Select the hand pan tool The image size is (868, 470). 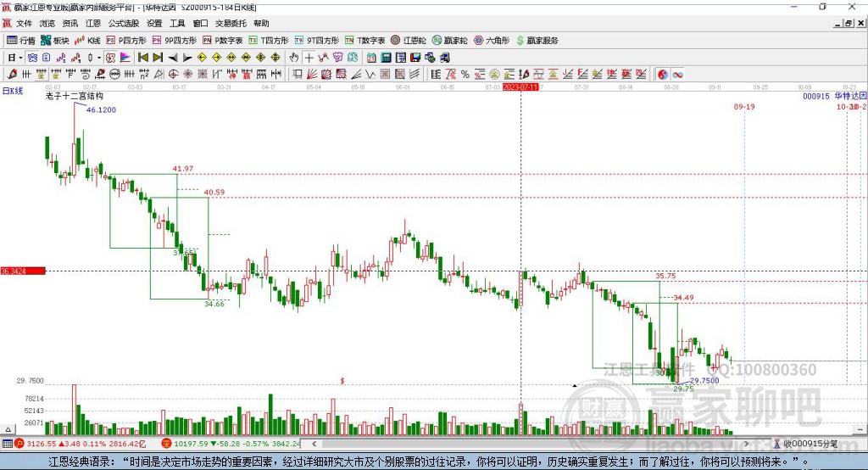pyautogui.click(x=294, y=58)
